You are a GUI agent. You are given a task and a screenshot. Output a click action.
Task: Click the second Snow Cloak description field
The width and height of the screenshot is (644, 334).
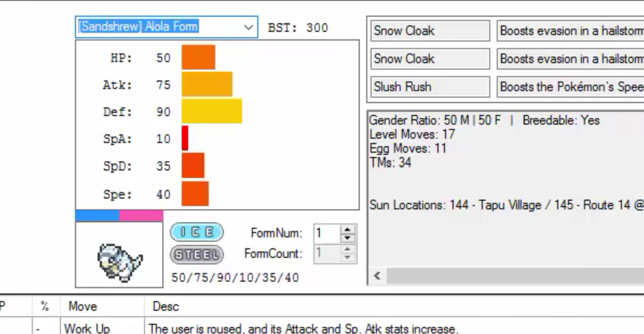571,59
